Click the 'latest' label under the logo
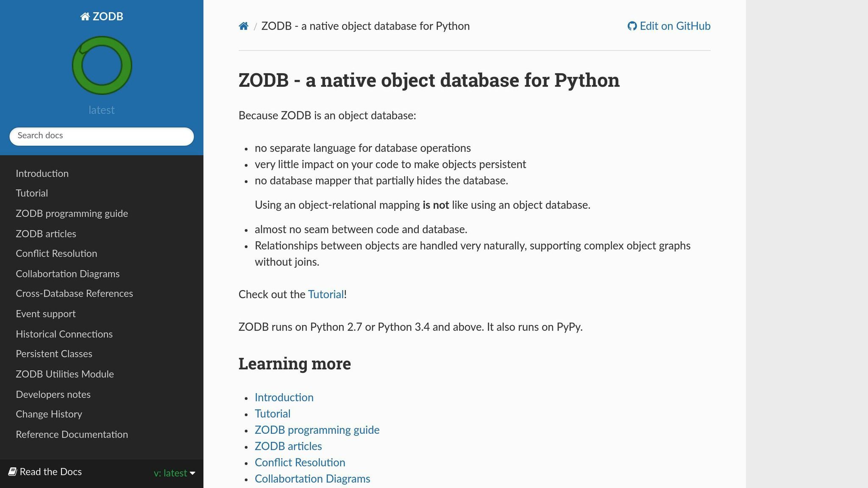The width and height of the screenshot is (868, 488). pos(101,110)
